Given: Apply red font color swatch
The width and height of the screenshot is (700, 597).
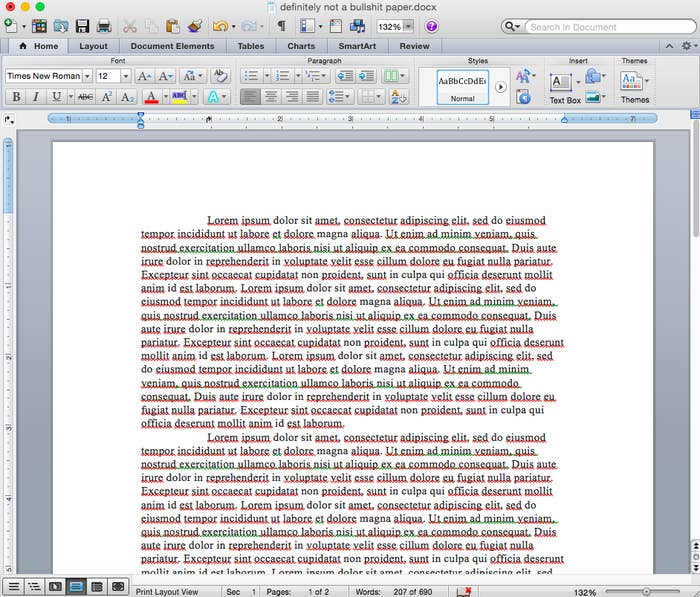Looking at the screenshot, I should [151, 96].
